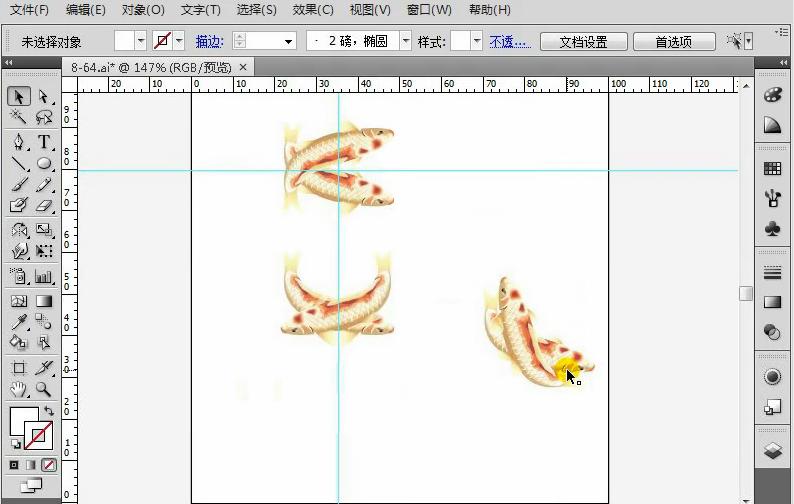Open the stroke weight dropdown
The width and height of the screenshot is (794, 504).
(288, 41)
